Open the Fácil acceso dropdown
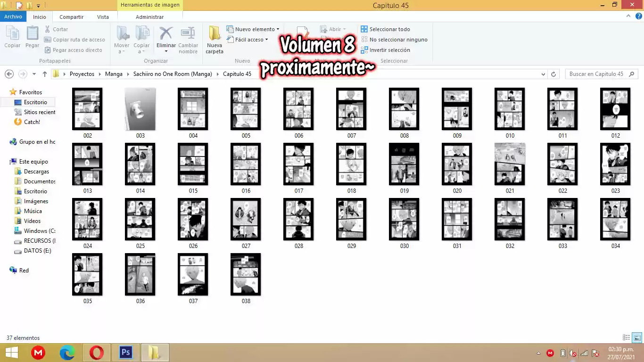The height and width of the screenshot is (362, 644). click(247, 40)
